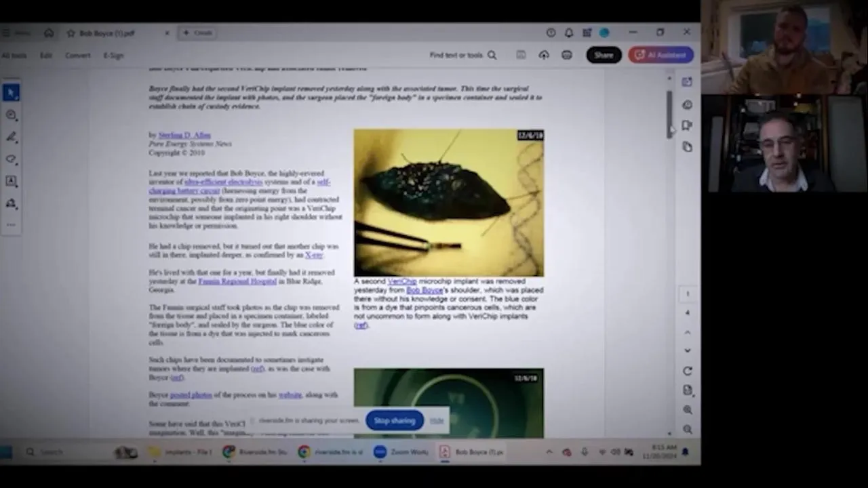The image size is (868, 488).
Task: Open the bookmarks panel icon on right rail
Action: tap(687, 125)
